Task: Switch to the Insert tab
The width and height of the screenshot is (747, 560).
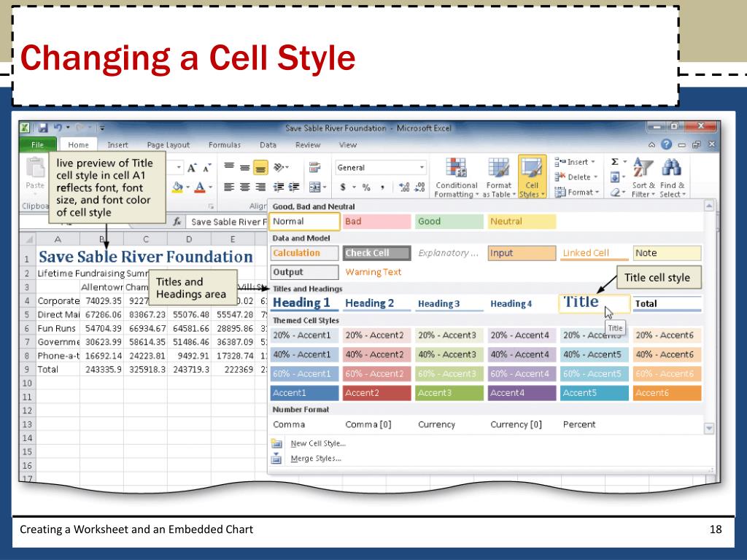Action: [x=117, y=145]
